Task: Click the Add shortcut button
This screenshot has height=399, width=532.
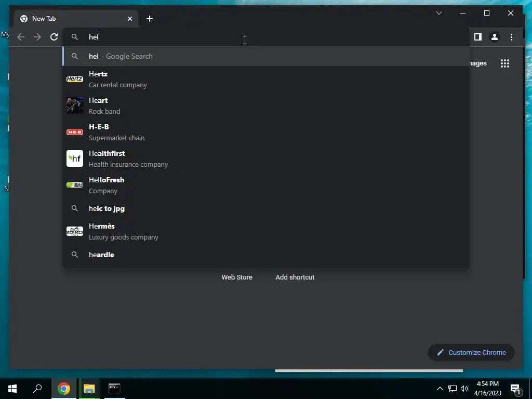Action: tap(295, 277)
